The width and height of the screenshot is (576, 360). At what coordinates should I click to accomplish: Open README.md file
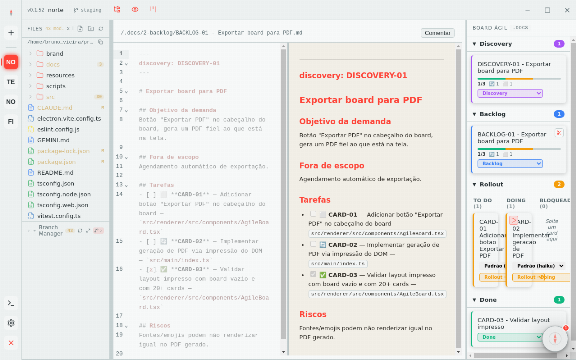[x=55, y=172]
